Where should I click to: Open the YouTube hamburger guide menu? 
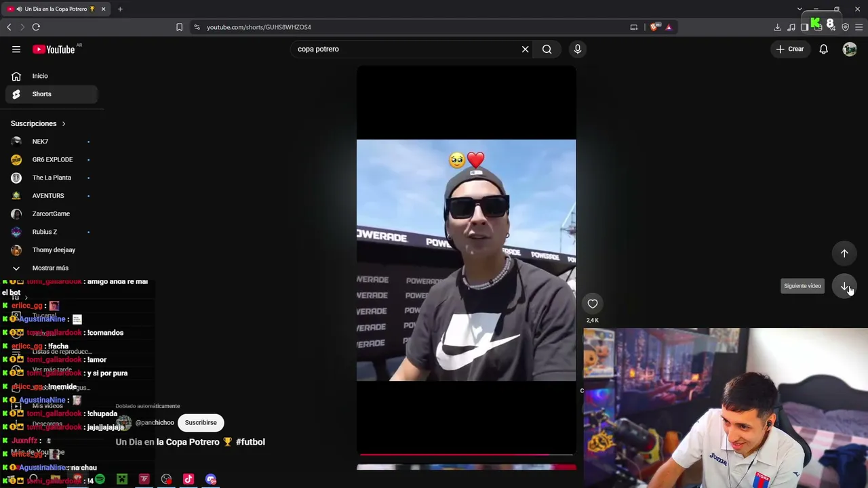click(16, 49)
